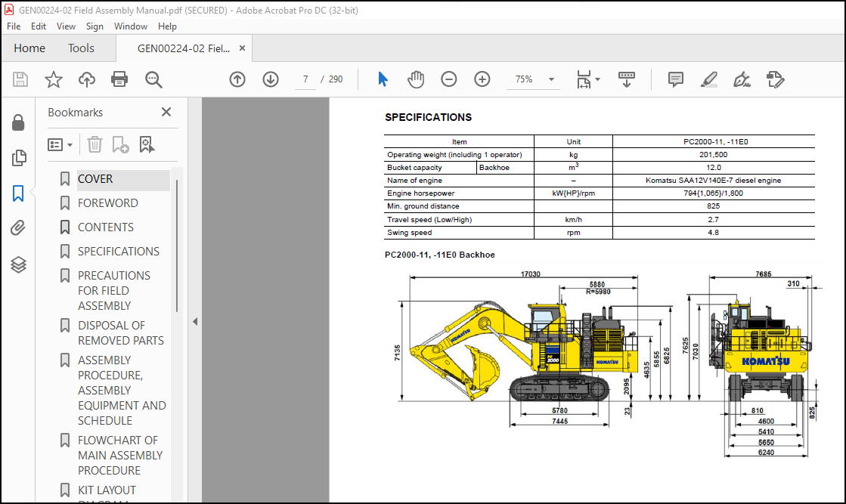The width and height of the screenshot is (846, 504).
Task: Click the fit page width icon
Action: tap(584, 79)
